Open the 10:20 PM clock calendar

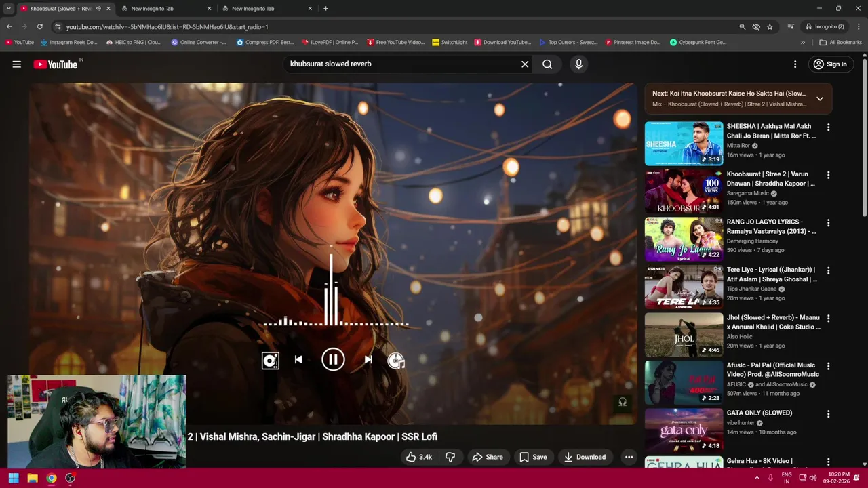click(x=837, y=478)
